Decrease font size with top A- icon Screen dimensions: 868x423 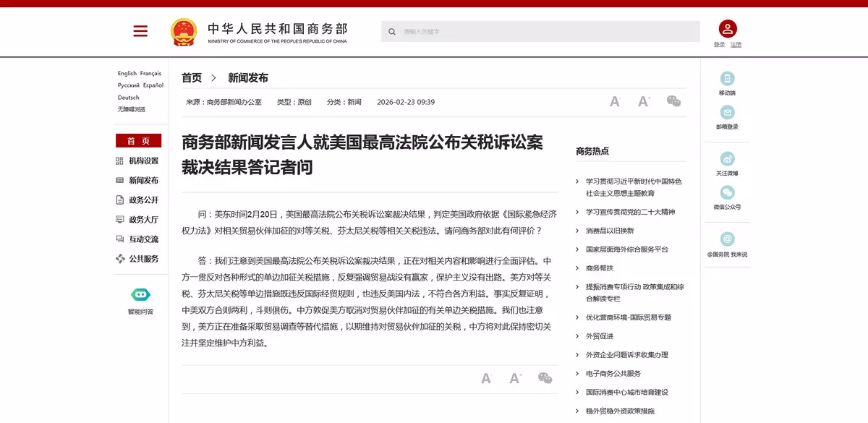pyautogui.click(x=615, y=102)
